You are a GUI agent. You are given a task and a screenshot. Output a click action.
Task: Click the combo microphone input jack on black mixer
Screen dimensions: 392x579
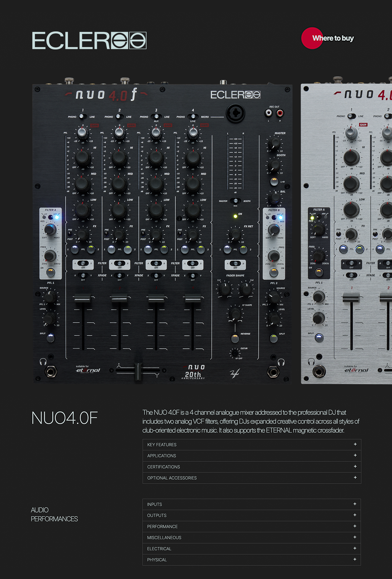pos(236,114)
